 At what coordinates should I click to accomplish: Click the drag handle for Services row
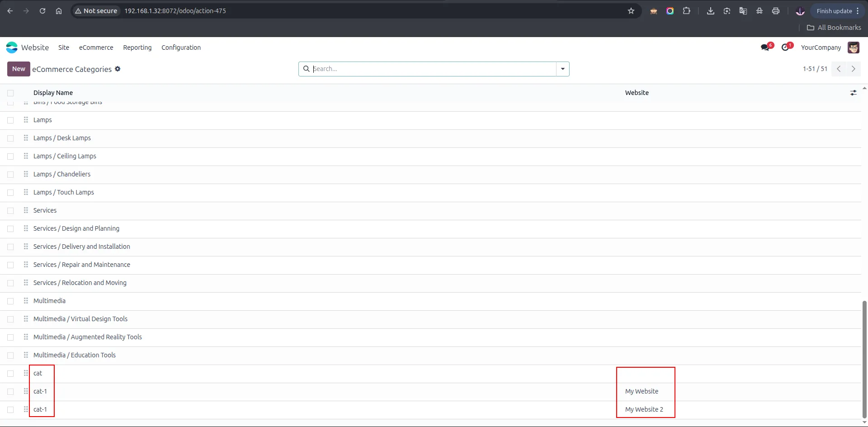click(x=26, y=210)
